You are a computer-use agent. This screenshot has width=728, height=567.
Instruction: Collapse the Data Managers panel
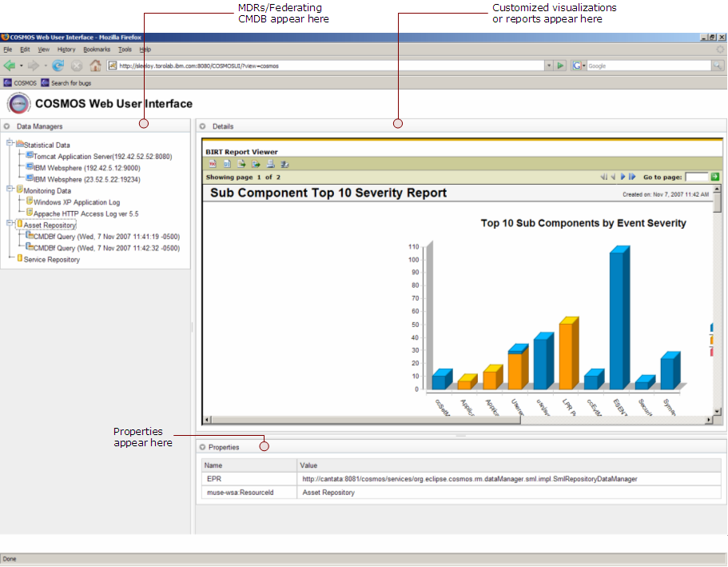(6, 126)
